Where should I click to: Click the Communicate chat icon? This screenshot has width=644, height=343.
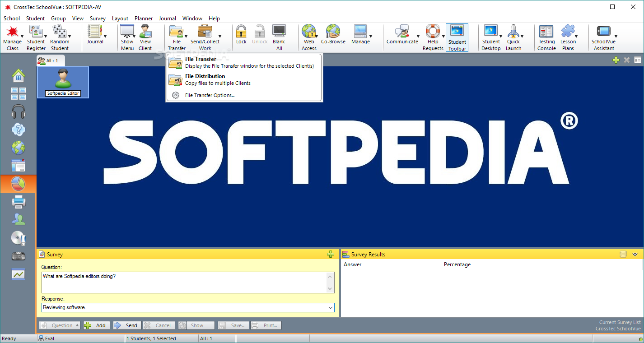click(401, 32)
